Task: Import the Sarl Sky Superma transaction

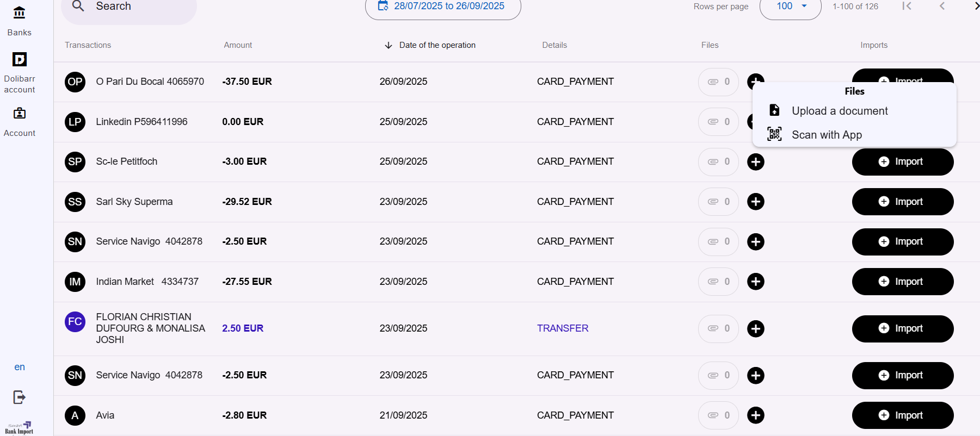Action: tap(902, 202)
